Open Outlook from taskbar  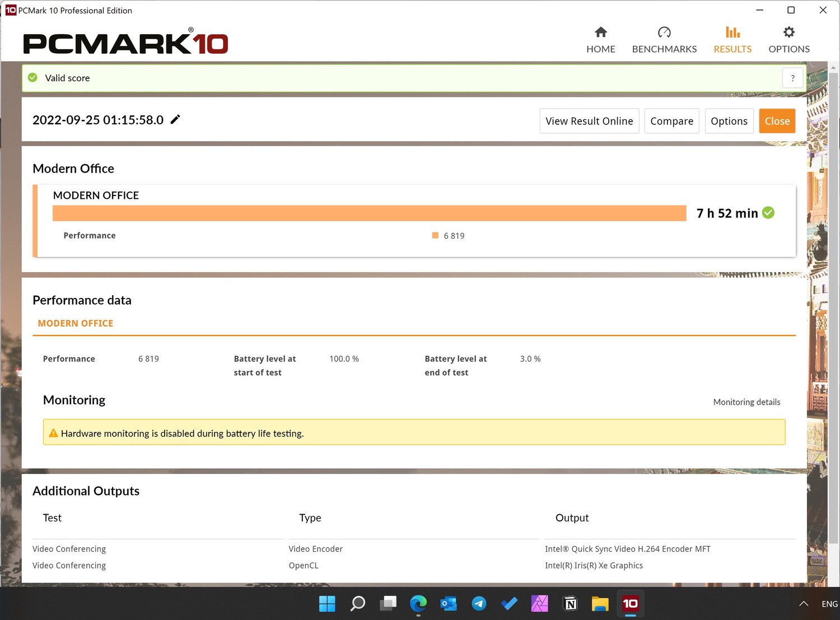coord(448,604)
